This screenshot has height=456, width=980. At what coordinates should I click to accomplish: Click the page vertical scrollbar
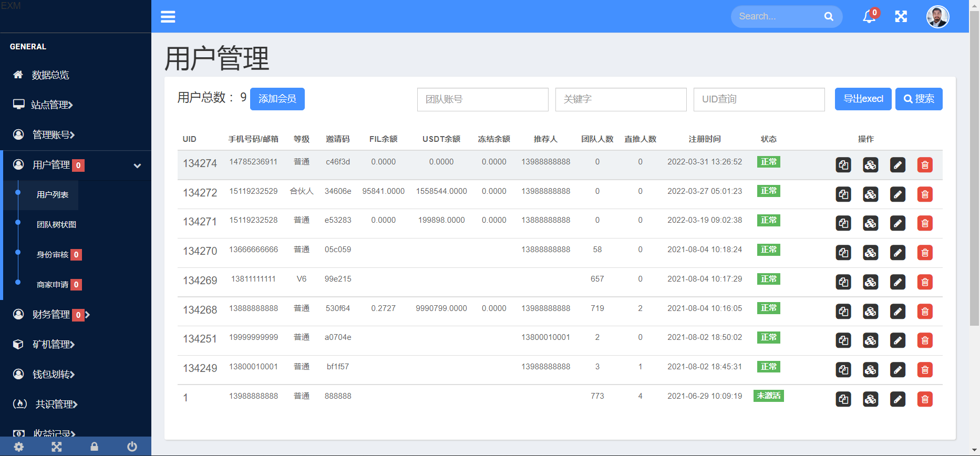pos(974,168)
